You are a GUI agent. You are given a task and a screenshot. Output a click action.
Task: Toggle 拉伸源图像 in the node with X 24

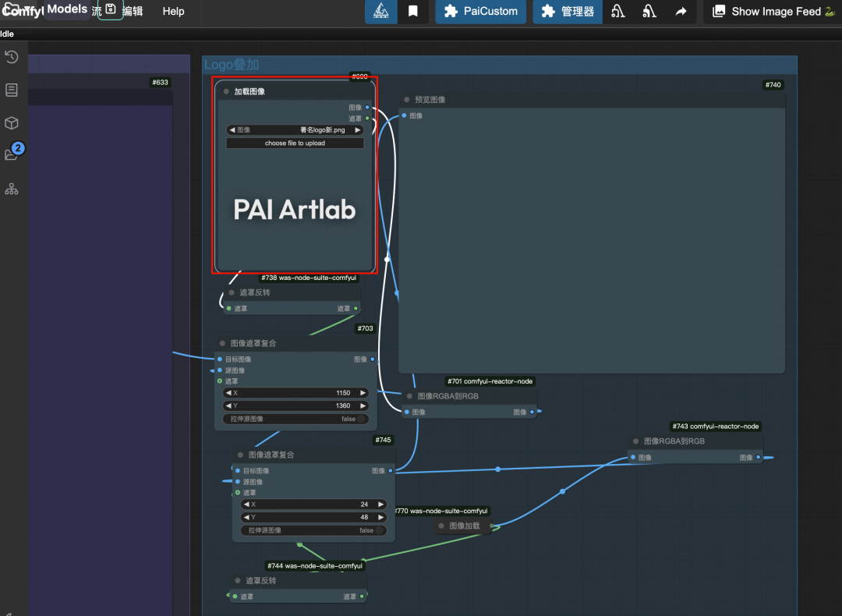coord(313,530)
